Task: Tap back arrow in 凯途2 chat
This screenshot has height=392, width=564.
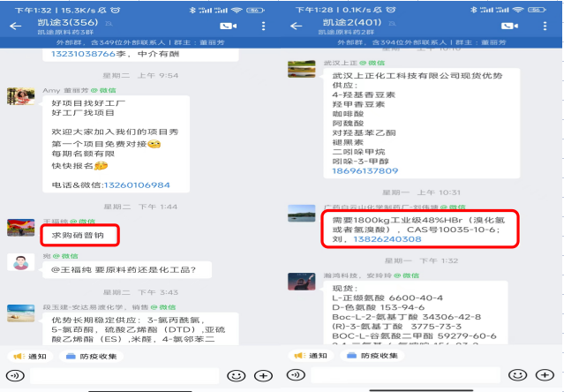Action: 297,26
